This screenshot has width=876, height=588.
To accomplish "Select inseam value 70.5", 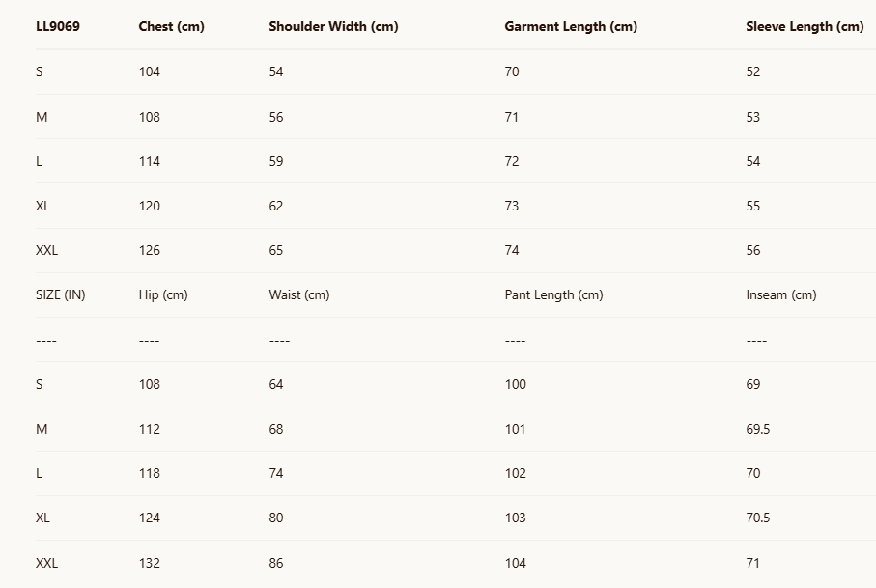I will [x=758, y=518].
